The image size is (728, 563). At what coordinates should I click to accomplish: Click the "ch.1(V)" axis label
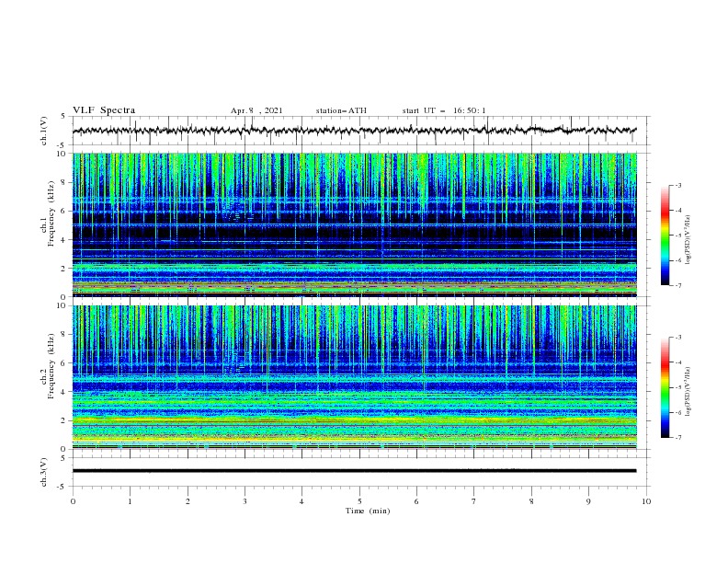coord(44,131)
